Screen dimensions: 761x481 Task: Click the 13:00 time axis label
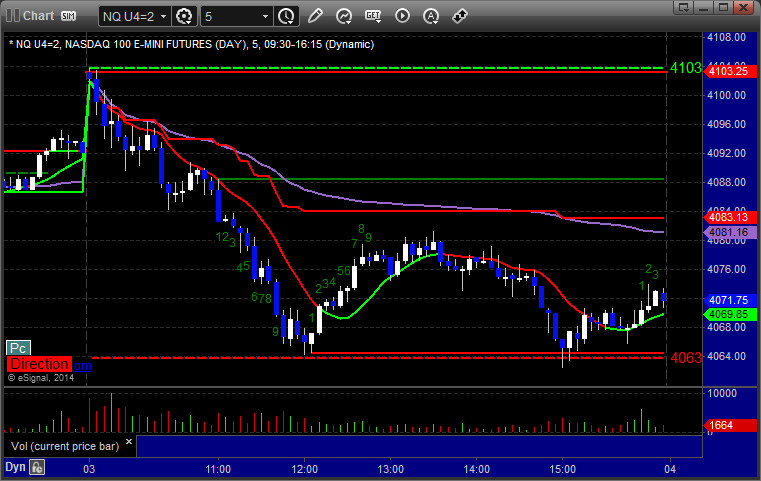(x=391, y=469)
